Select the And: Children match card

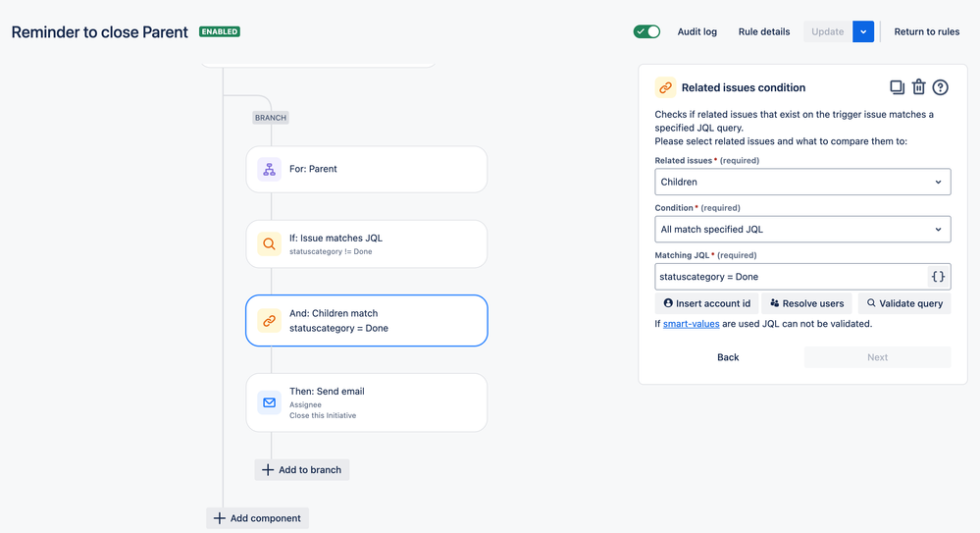click(366, 320)
